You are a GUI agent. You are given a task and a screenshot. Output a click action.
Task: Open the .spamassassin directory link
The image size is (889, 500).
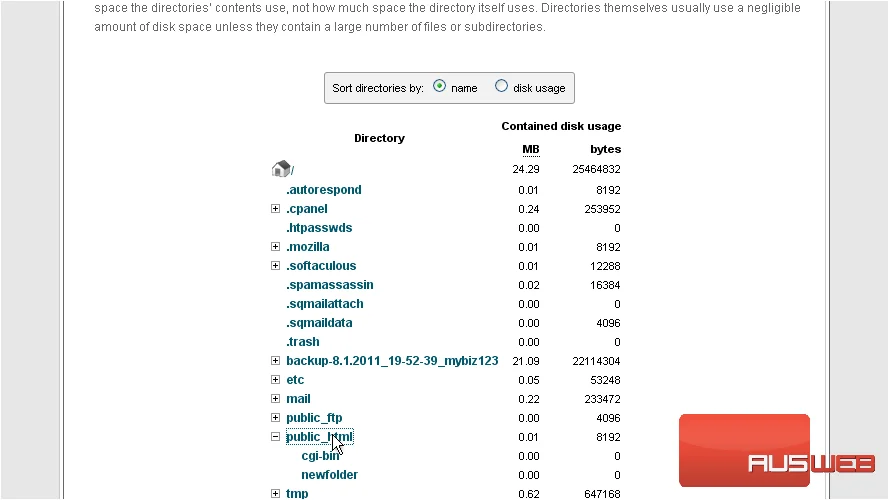(x=330, y=285)
